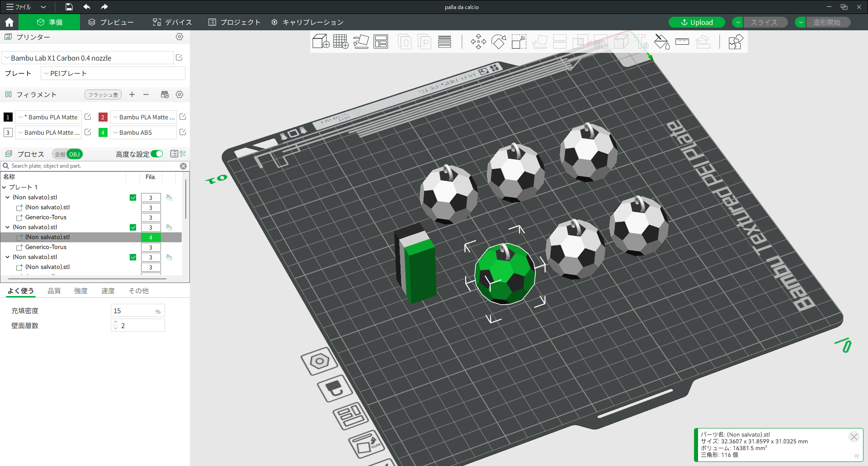This screenshot has height=466, width=868.
Task: Click the red filament 2 color swatch
Action: (103, 117)
